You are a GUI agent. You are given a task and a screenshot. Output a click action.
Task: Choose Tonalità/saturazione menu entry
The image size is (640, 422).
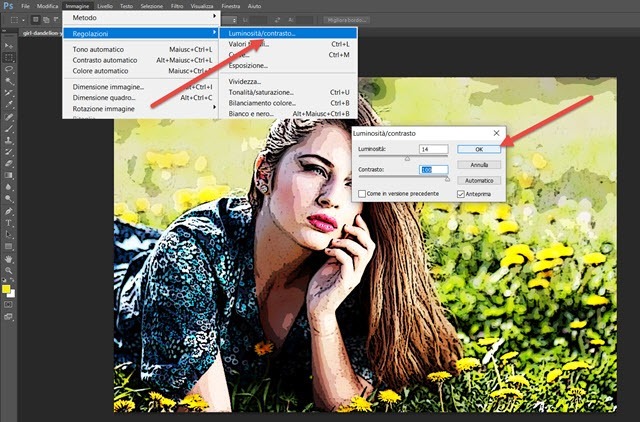coord(288,92)
